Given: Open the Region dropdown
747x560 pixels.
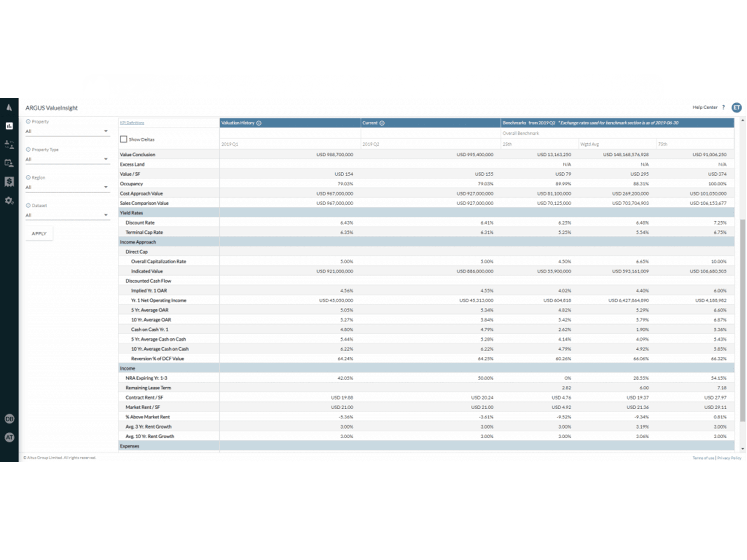Looking at the screenshot, I should point(67,187).
